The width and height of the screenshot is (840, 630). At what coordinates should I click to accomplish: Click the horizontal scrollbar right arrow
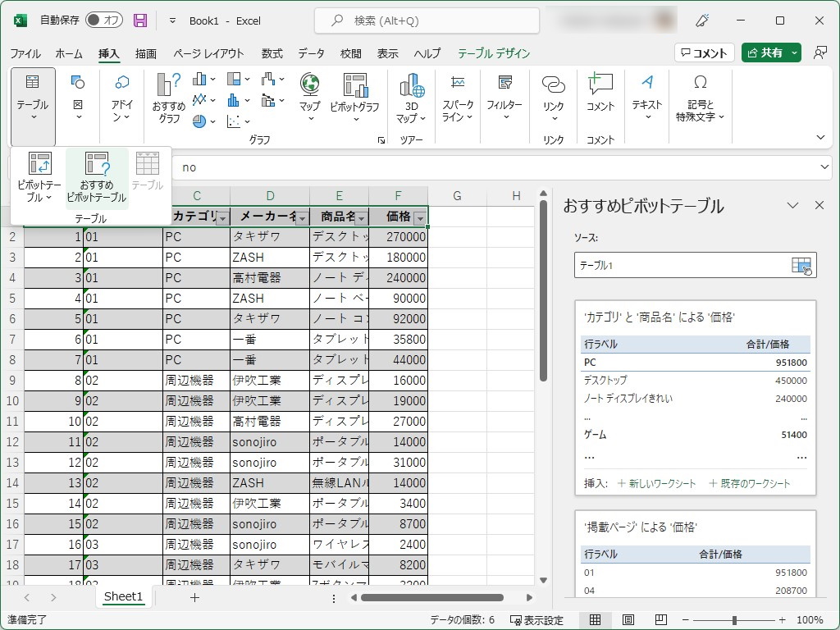(x=529, y=597)
